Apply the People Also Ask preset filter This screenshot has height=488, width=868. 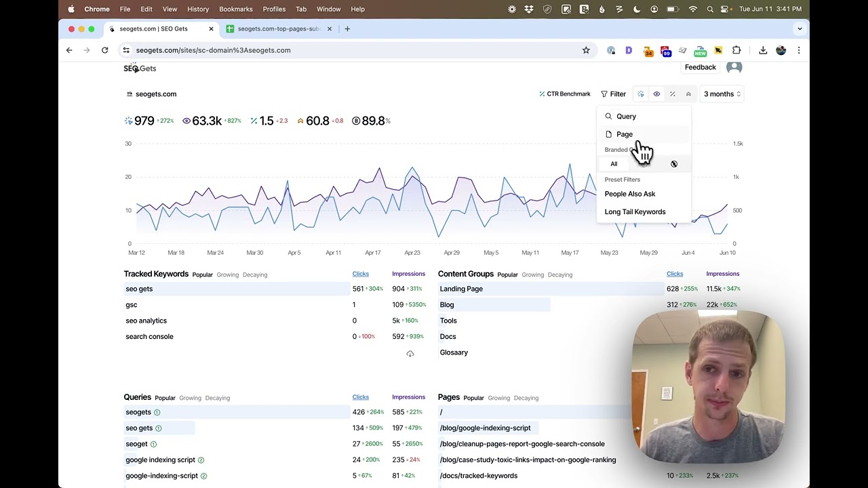click(x=630, y=194)
